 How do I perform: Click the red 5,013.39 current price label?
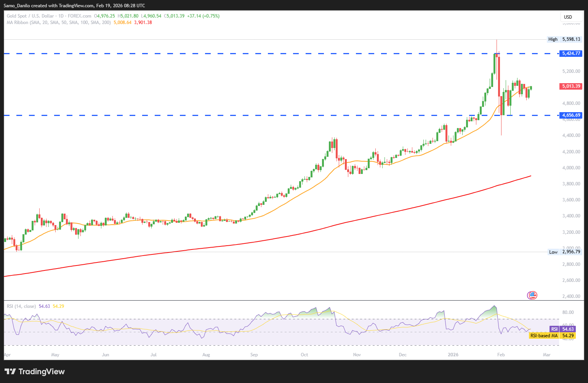[571, 86]
